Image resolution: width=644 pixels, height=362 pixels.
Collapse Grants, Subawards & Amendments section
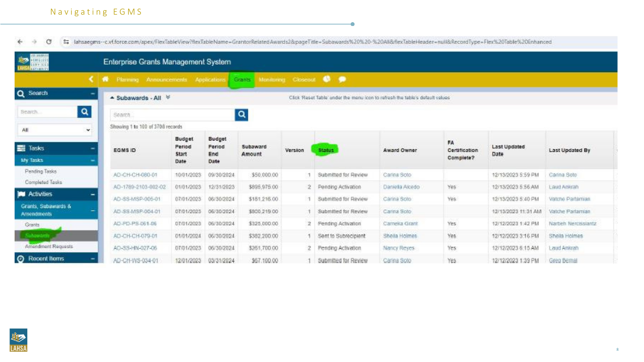pyautogui.click(x=92, y=210)
